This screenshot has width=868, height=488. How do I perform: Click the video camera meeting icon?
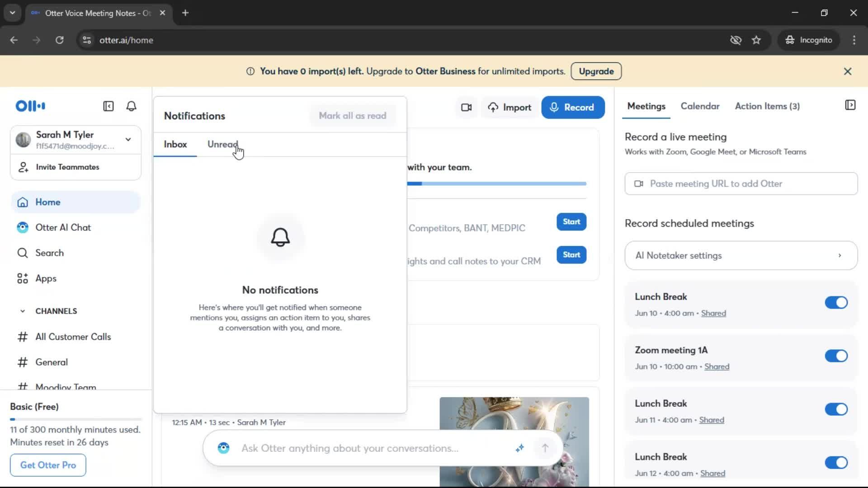click(467, 108)
